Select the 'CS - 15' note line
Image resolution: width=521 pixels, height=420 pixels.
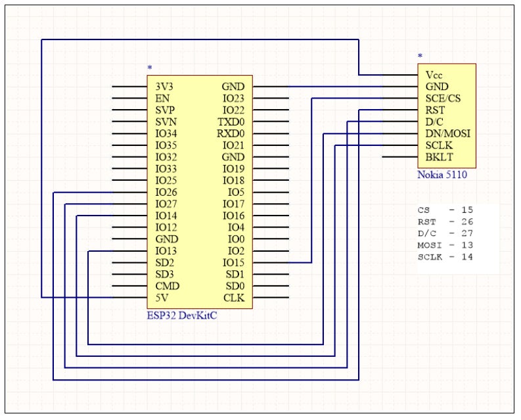click(445, 210)
